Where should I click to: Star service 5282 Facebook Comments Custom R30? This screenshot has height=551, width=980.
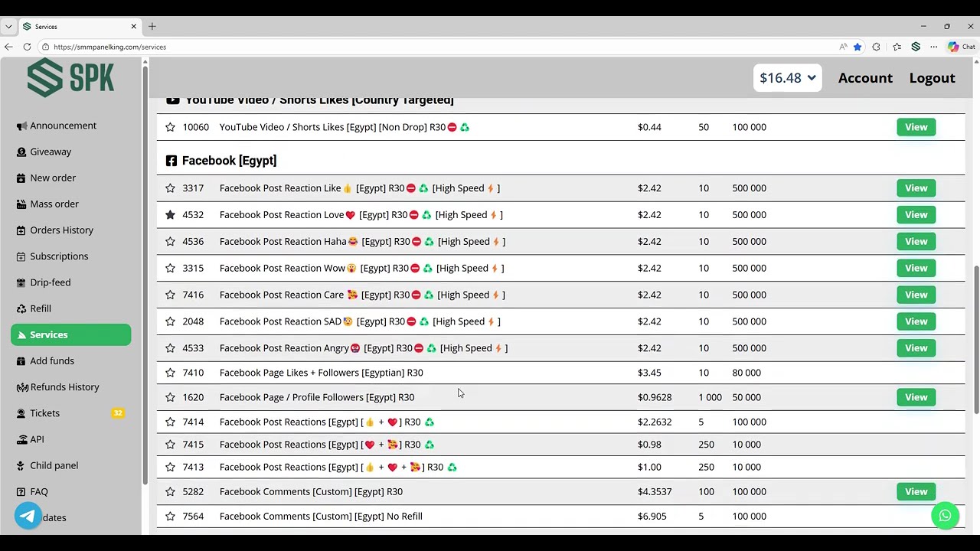170,492
